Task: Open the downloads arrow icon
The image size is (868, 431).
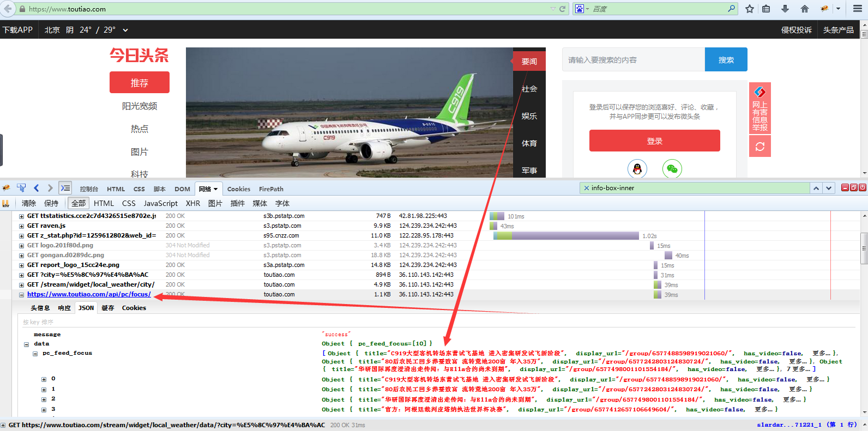Action: pyautogui.click(x=785, y=9)
